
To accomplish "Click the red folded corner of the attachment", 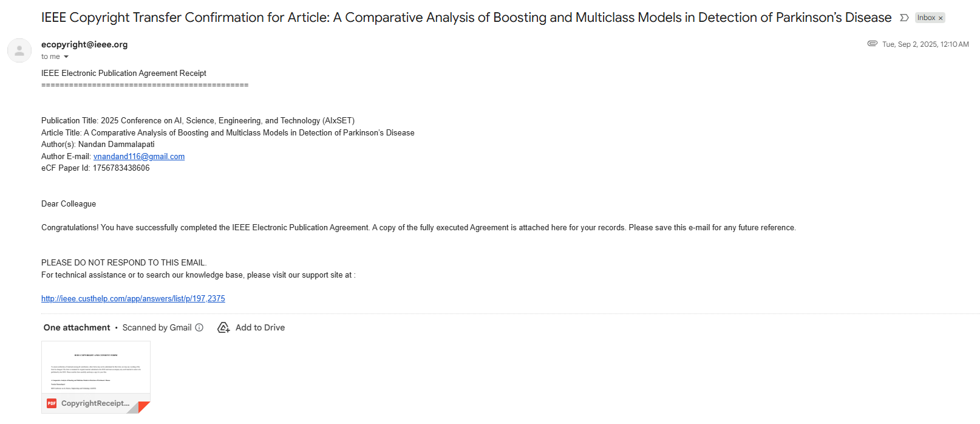I will coord(144,407).
